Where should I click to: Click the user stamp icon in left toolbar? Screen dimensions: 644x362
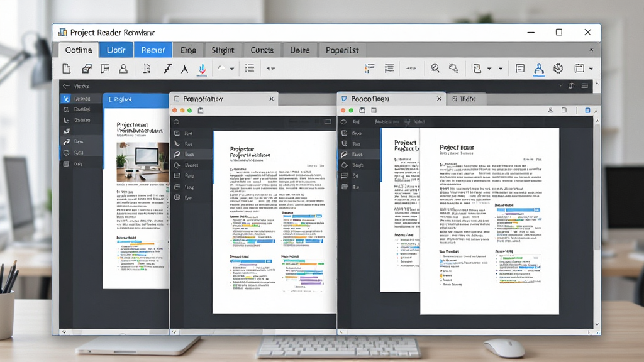coord(123,69)
